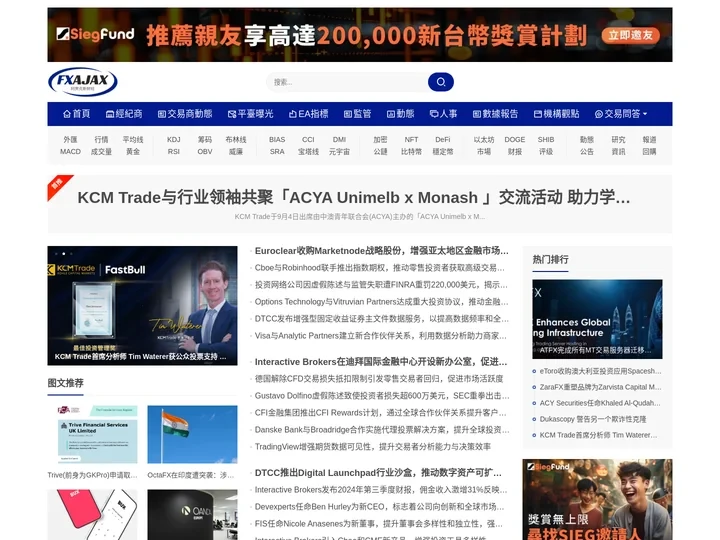Viewport: 720px width, 540px height.
Task: Select the 回購 tag link
Action: point(649,152)
